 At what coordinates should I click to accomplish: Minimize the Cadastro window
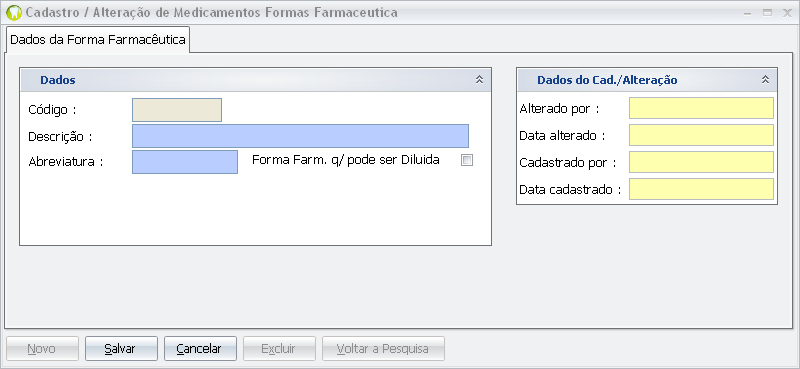pyautogui.click(x=747, y=13)
